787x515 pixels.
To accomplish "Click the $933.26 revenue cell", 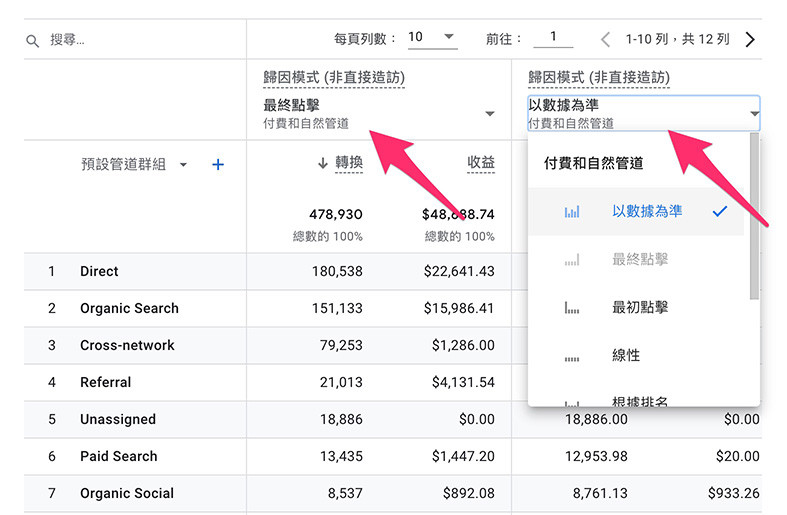I will (x=734, y=494).
